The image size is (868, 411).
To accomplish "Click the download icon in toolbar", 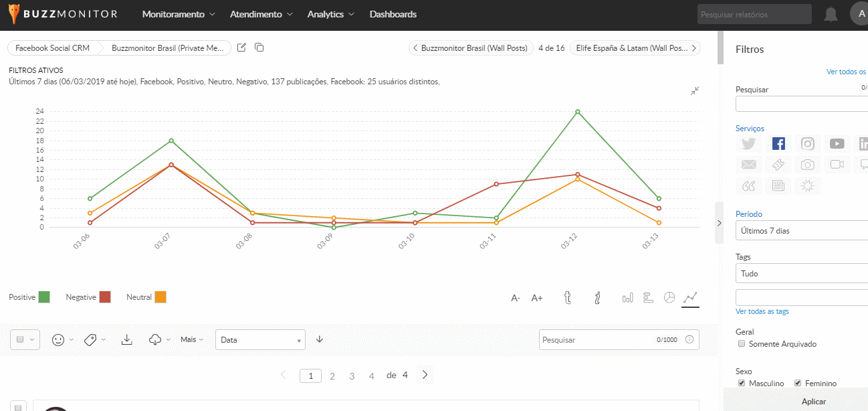I will point(127,339).
